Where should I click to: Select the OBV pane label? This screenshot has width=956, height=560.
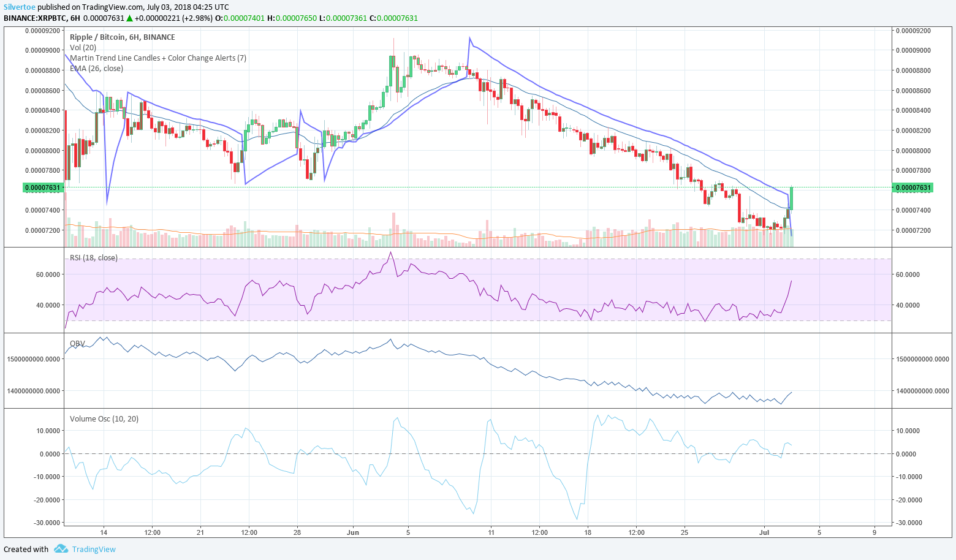77,344
